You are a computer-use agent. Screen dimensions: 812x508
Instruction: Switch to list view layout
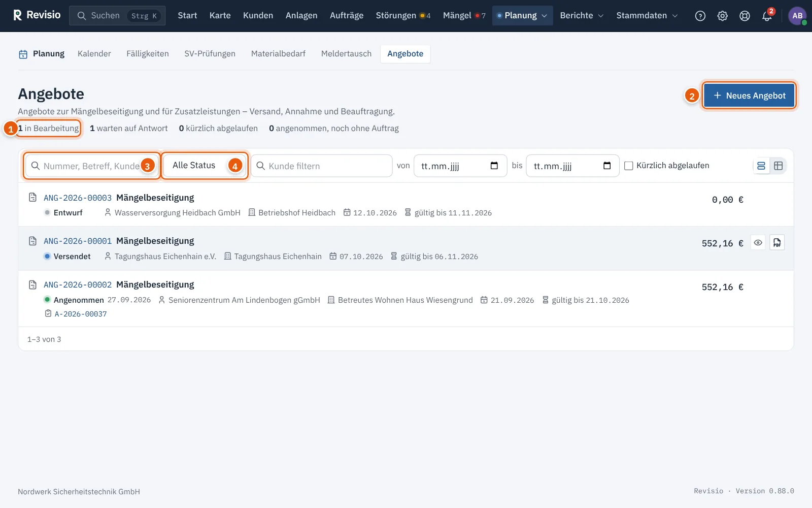(761, 166)
